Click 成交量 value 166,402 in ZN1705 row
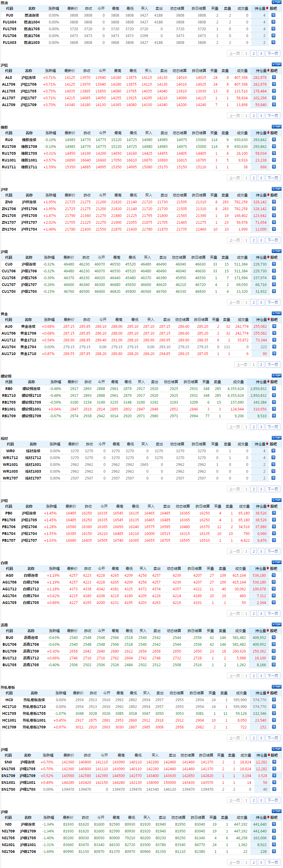Viewport: 283px width, 868px height. [241, 216]
